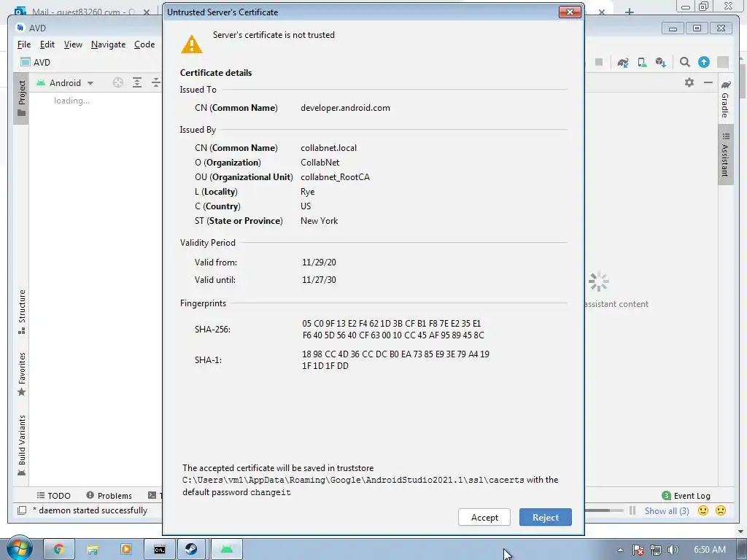
Task: Open the File menu in Android Studio
Action: (24, 44)
